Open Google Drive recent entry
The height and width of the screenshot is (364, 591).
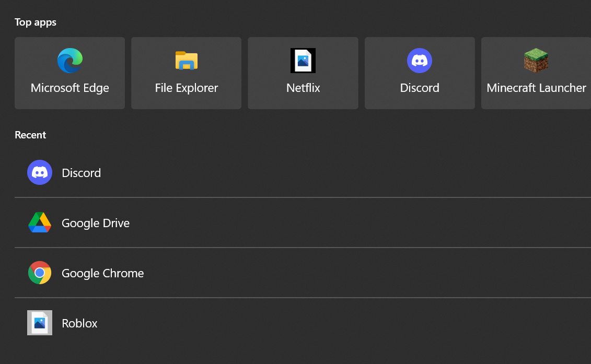pos(96,222)
